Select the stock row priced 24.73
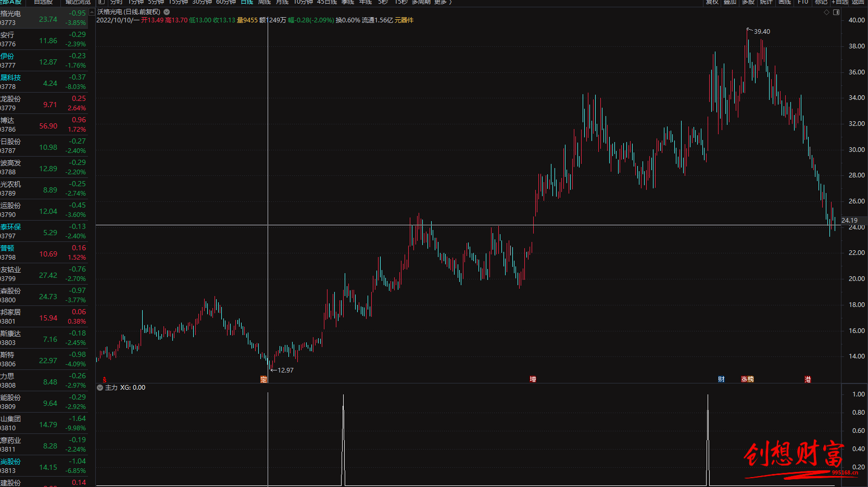The image size is (868, 487). click(44, 296)
